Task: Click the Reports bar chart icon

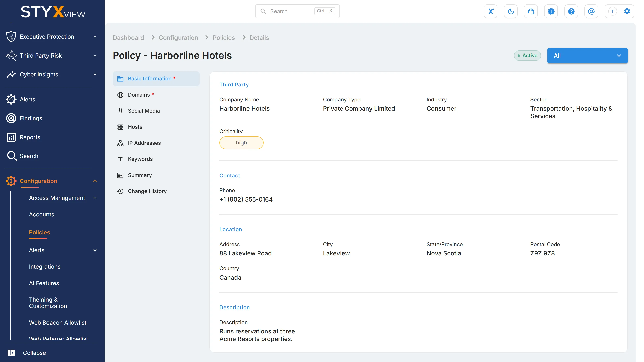Action: pos(11,137)
